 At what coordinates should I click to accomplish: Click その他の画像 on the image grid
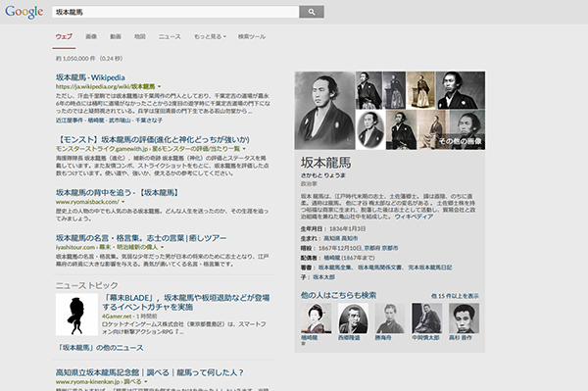(x=461, y=141)
